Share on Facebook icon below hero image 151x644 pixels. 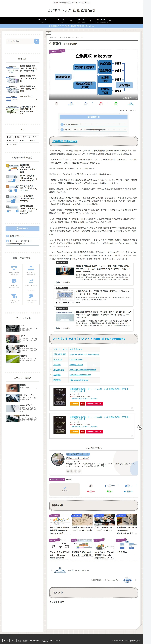[71, 104]
